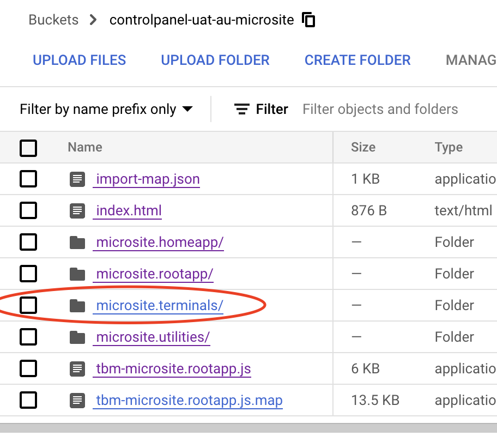The image size is (497, 448).
Task: Click the breadcrumb chevron after Buckets
Action: coord(93,21)
